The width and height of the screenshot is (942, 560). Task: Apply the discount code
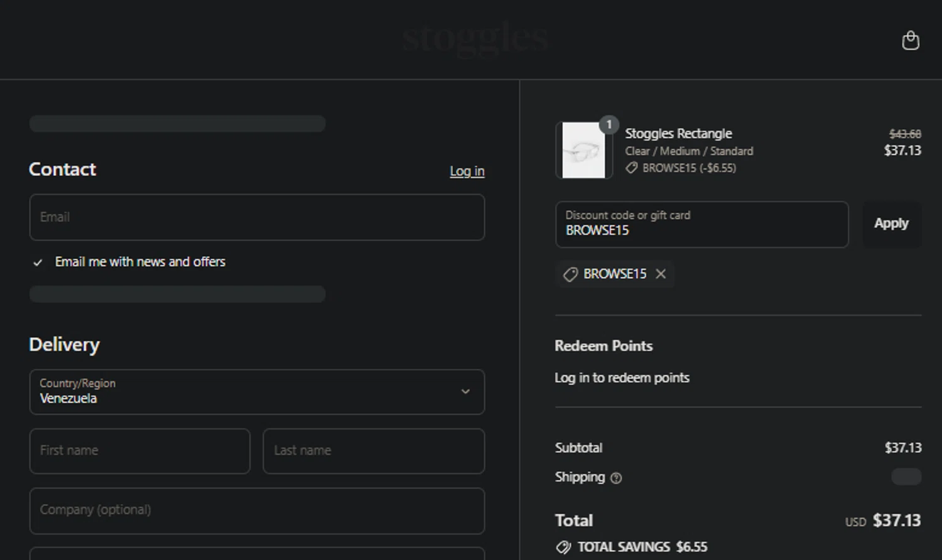[x=892, y=224]
